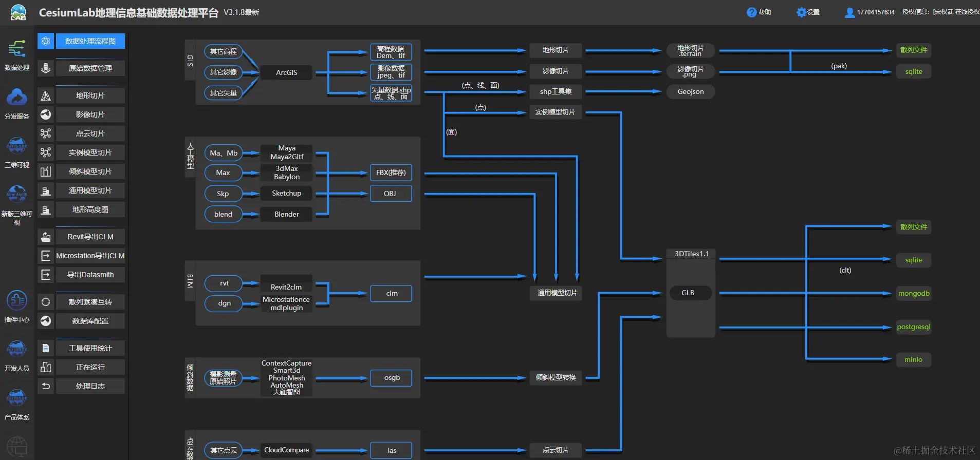Open 插件中心 puzzle icon
This screenshot has width=980, height=460.
click(x=17, y=300)
